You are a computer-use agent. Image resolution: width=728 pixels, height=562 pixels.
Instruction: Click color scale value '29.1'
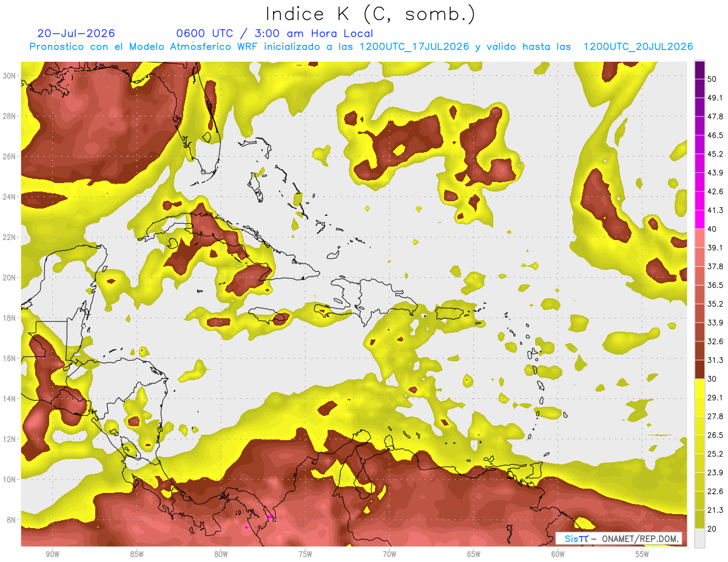point(715,398)
